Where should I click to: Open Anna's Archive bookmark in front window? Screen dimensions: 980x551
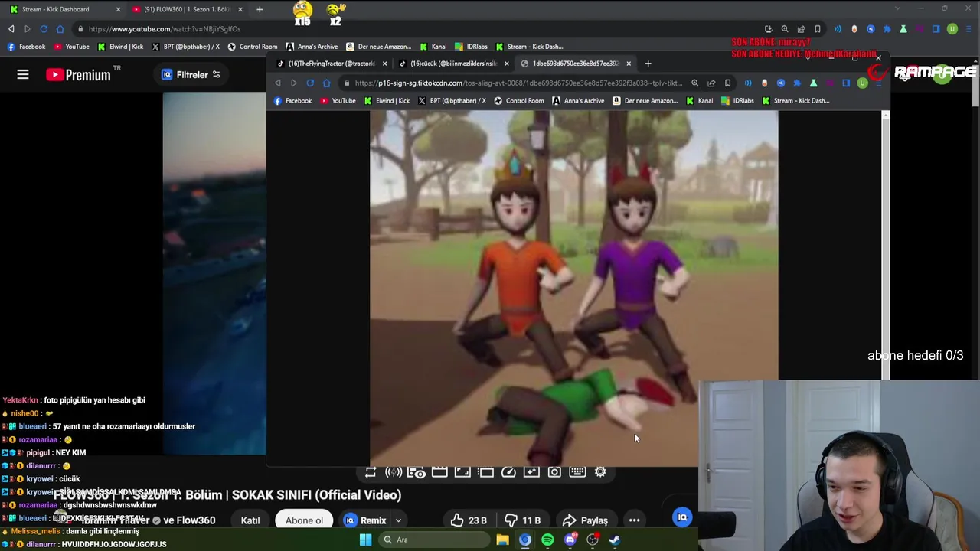578,100
